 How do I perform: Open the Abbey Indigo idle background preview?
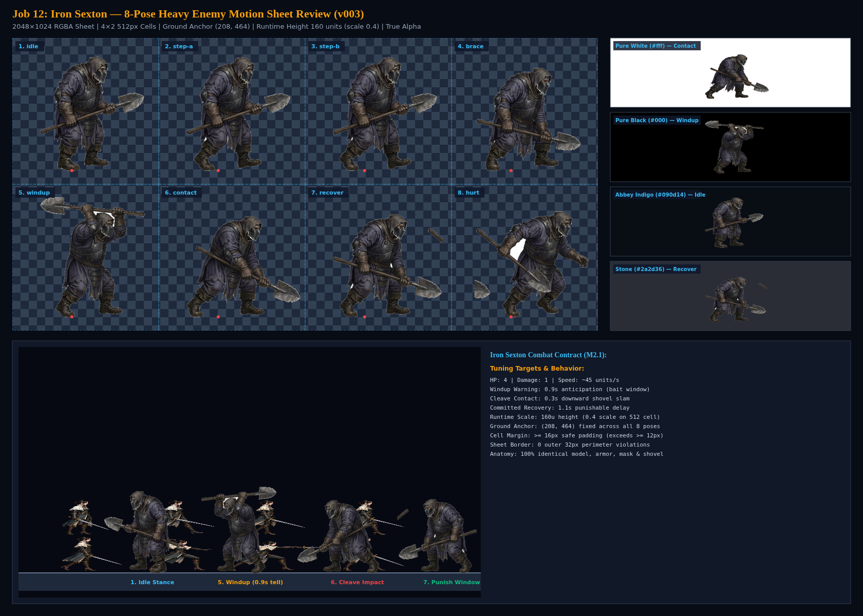(730, 221)
